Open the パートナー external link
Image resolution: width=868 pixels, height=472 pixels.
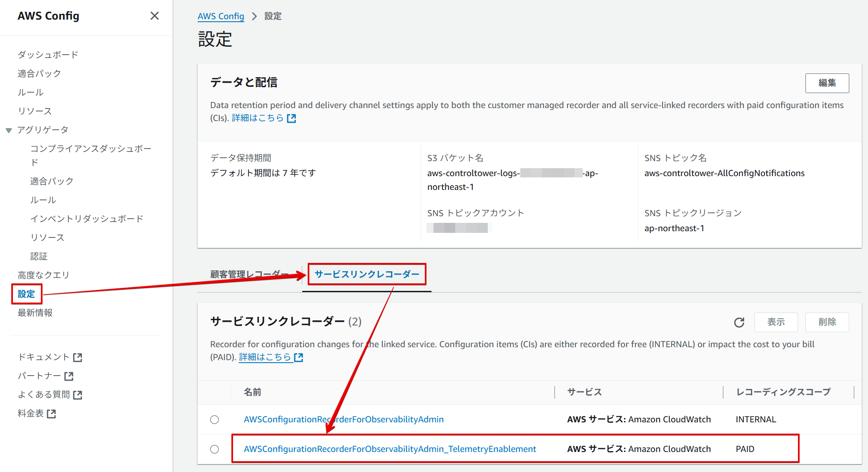coord(45,376)
